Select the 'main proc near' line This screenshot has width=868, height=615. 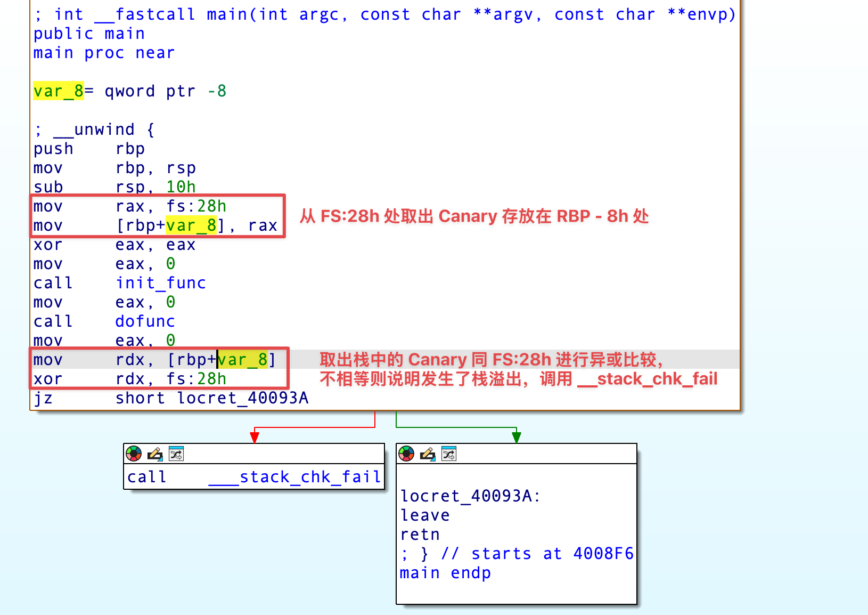(104, 53)
